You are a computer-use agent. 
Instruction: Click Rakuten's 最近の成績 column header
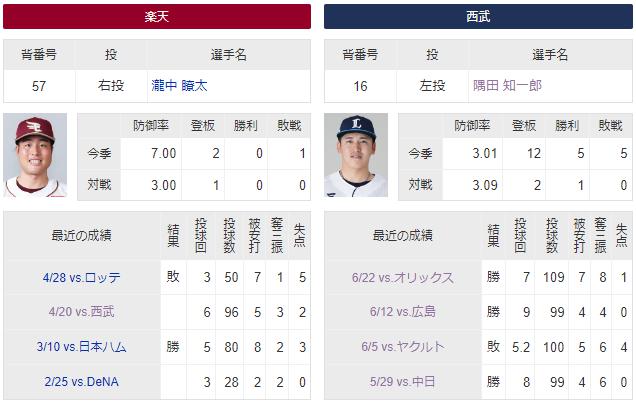(81, 236)
